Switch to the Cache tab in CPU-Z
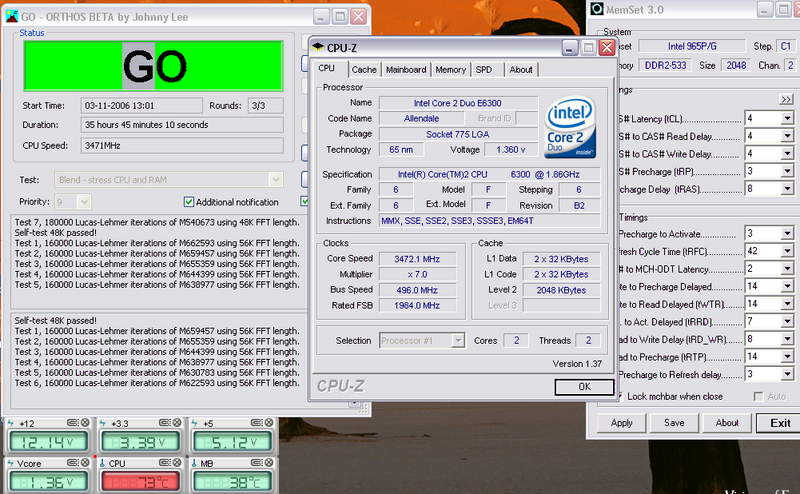 [x=364, y=69]
